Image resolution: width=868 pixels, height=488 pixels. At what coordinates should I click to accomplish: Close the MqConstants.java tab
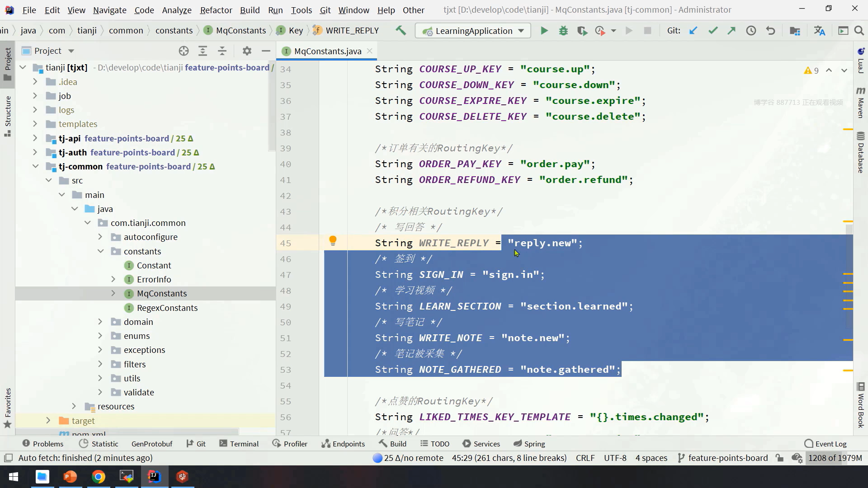(370, 51)
